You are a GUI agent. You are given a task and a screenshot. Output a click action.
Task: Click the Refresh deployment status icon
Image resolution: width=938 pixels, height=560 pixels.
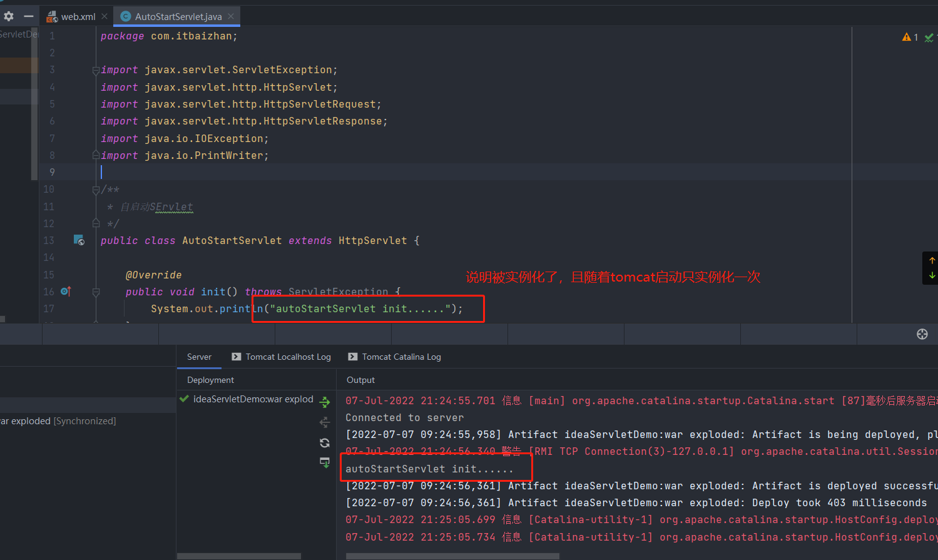click(x=325, y=443)
